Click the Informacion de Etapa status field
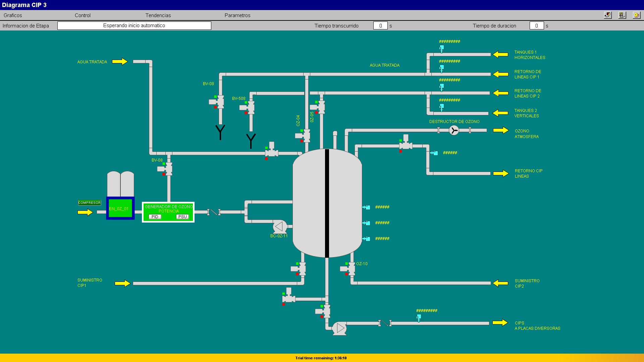Viewport: 644px width, 362px height. [x=134, y=25]
